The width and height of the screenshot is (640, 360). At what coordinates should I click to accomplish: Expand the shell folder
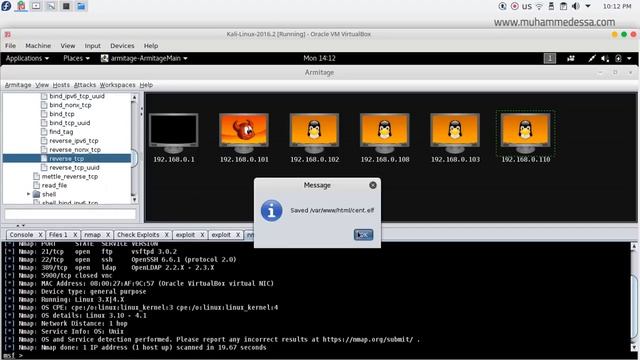[29, 194]
